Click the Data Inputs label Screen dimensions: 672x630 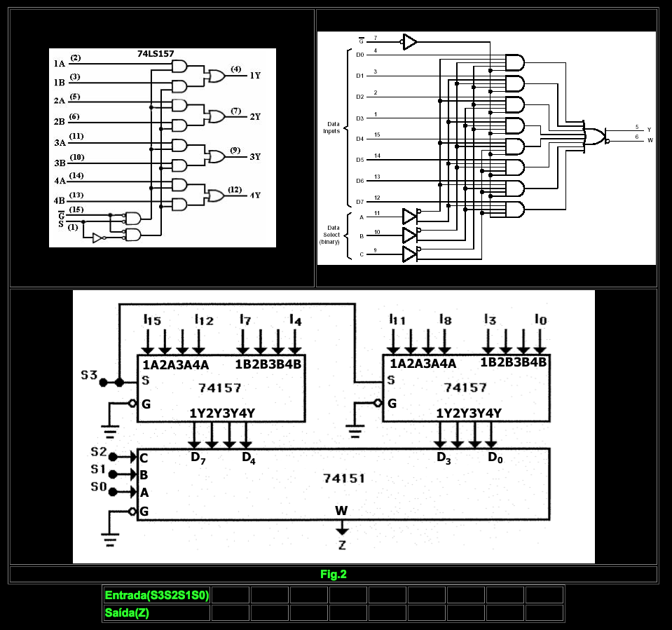(332, 128)
